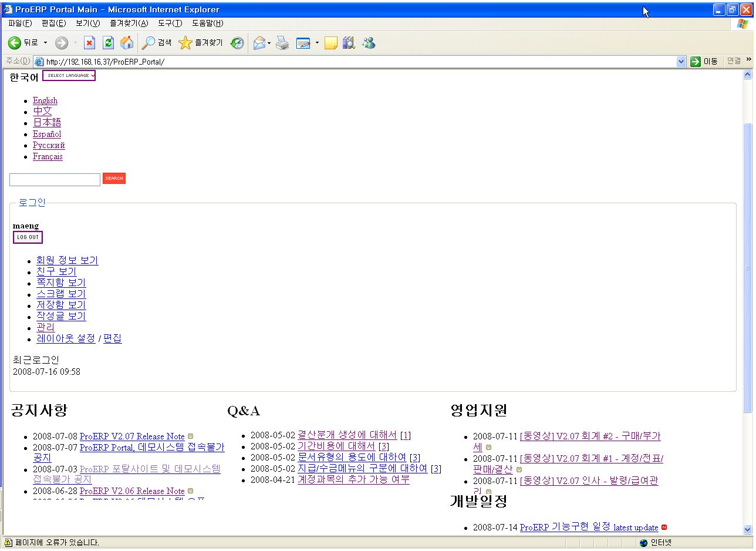Viewport: 756px width, 551px height.
Task: Open 계정과목의 추가 가능 여부 link
Action: (x=353, y=479)
